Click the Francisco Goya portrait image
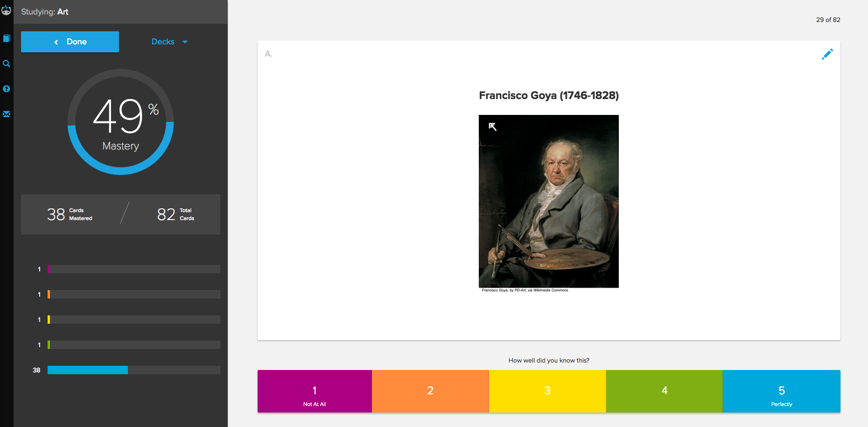The image size is (868, 427). [x=549, y=201]
